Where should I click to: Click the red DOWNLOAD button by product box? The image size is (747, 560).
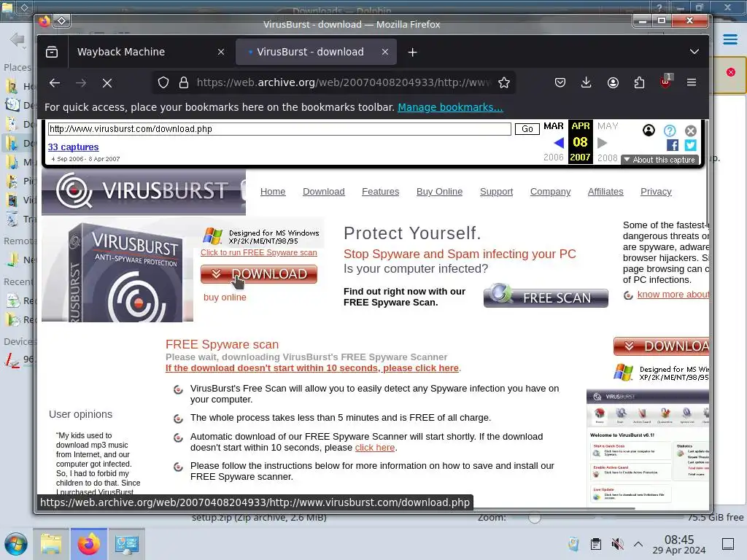(x=259, y=274)
